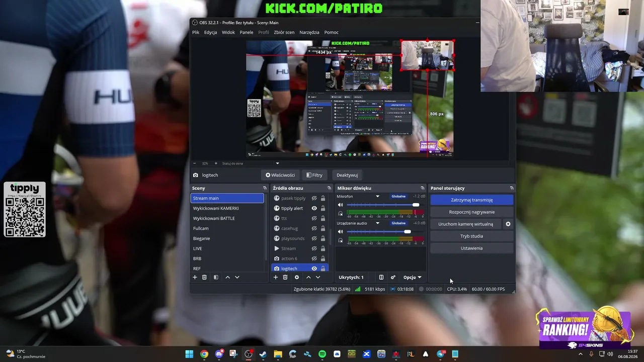This screenshot has height=362, width=644.
Task: Open the Opcje dropdown in the mixer
Action: click(x=413, y=277)
